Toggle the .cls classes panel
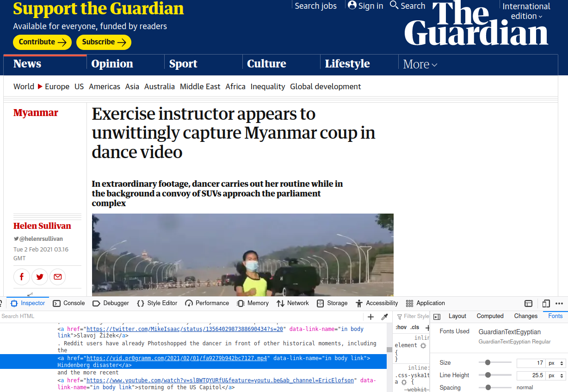The image size is (568, 392). (x=414, y=327)
